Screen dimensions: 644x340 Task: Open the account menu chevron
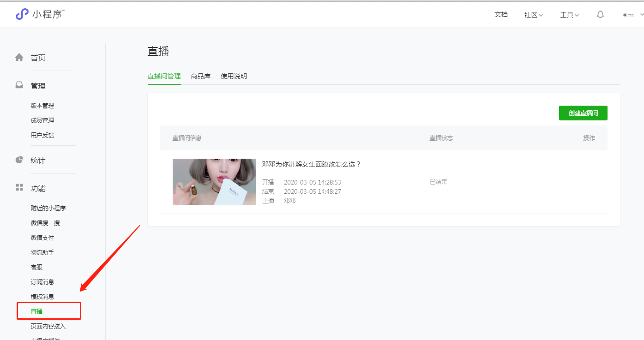pos(642,15)
